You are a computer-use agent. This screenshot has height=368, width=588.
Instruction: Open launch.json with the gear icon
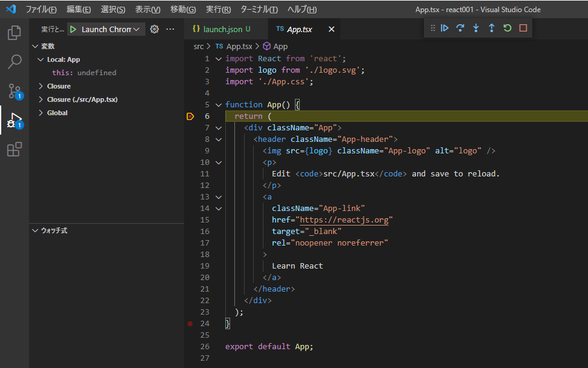pos(154,29)
